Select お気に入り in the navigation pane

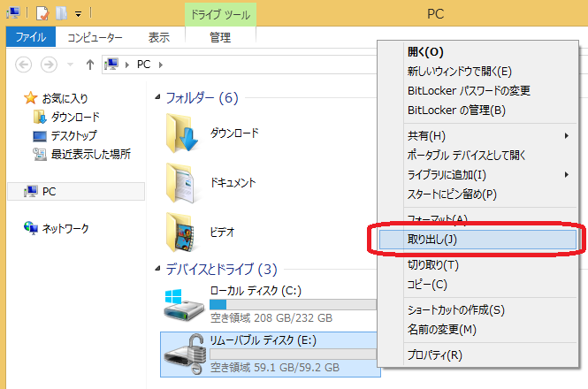[x=65, y=98]
